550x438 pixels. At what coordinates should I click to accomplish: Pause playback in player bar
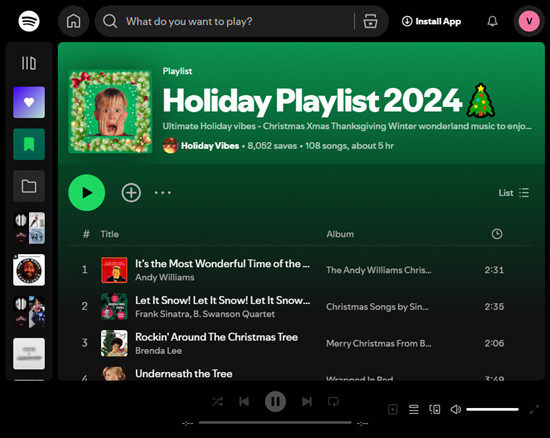coord(275,402)
